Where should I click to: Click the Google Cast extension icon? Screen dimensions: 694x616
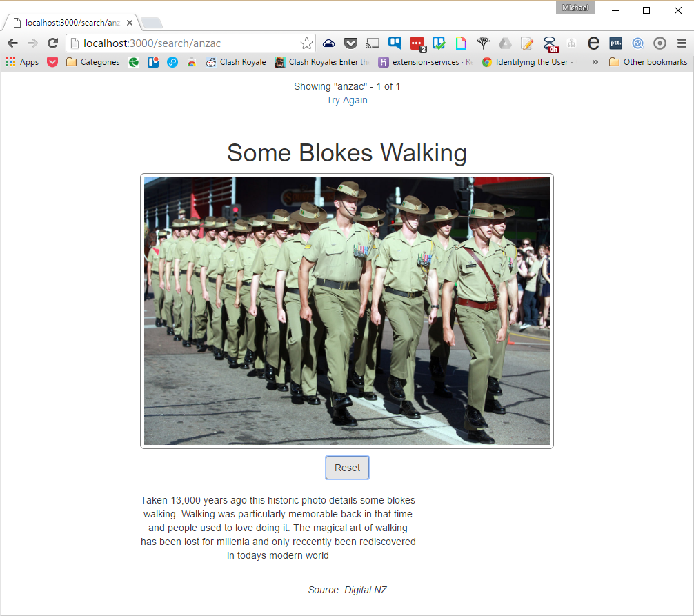point(373,43)
